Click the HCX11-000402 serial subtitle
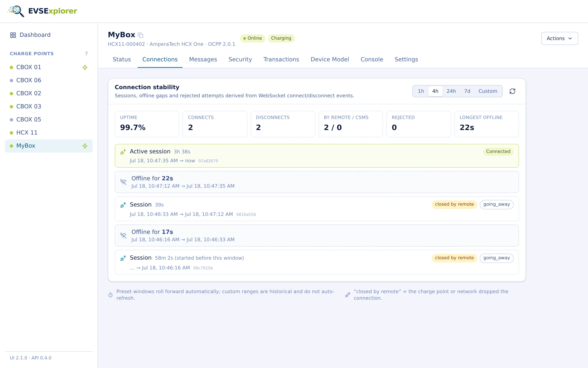This screenshot has width=588, height=368. (x=171, y=44)
